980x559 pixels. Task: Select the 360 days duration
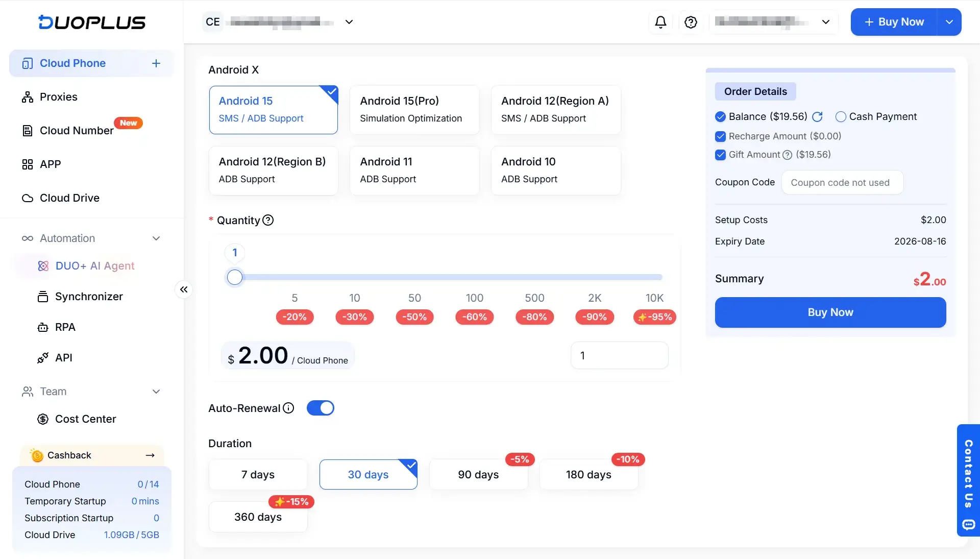click(258, 517)
